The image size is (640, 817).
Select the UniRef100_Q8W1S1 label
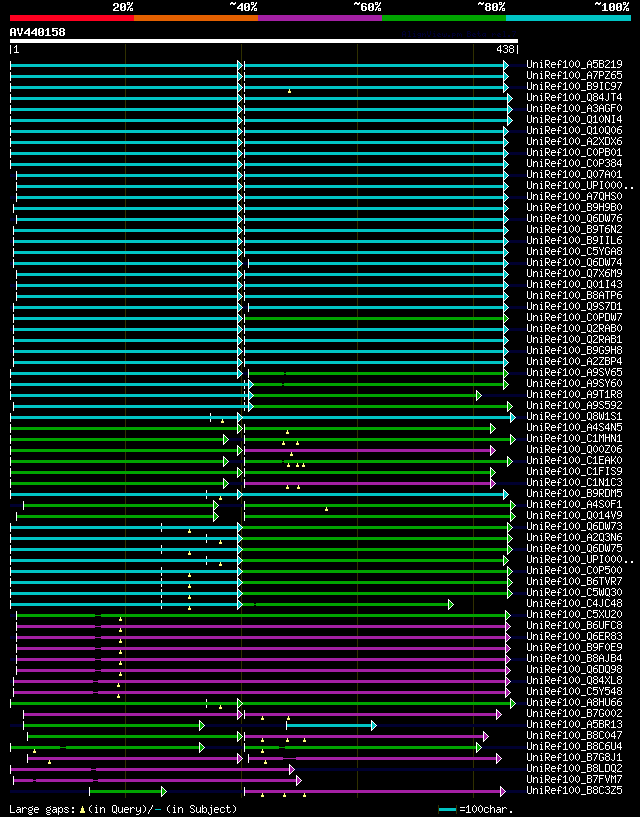[x=574, y=416]
